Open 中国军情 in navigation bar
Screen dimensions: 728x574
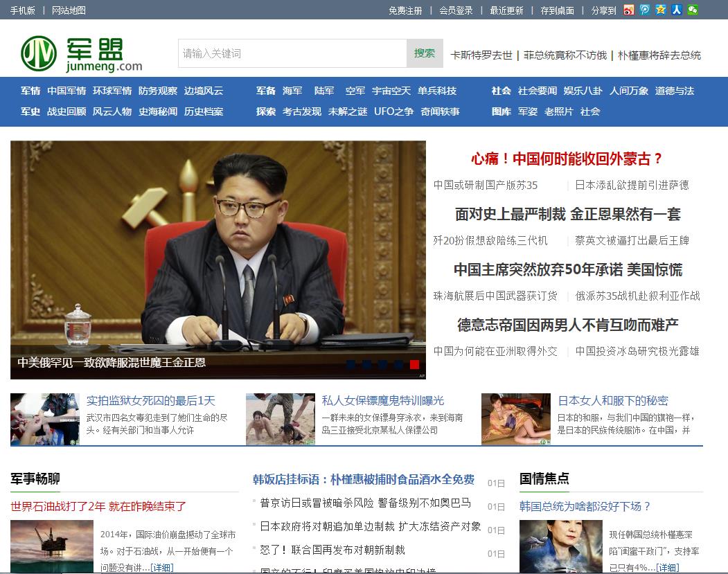tap(67, 91)
